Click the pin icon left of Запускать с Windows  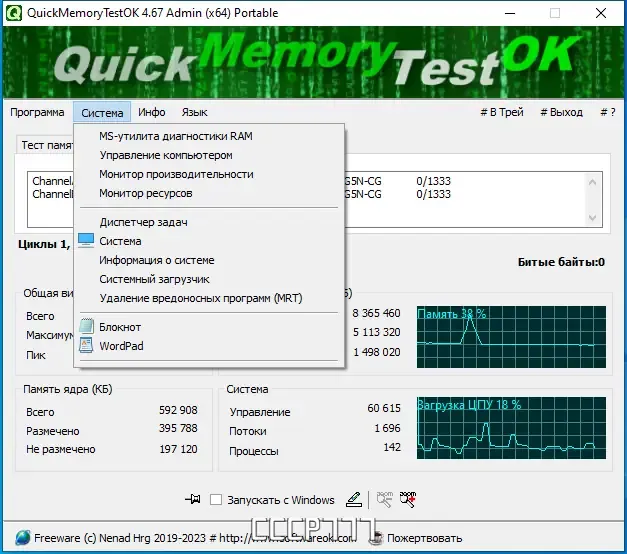[x=193, y=499]
